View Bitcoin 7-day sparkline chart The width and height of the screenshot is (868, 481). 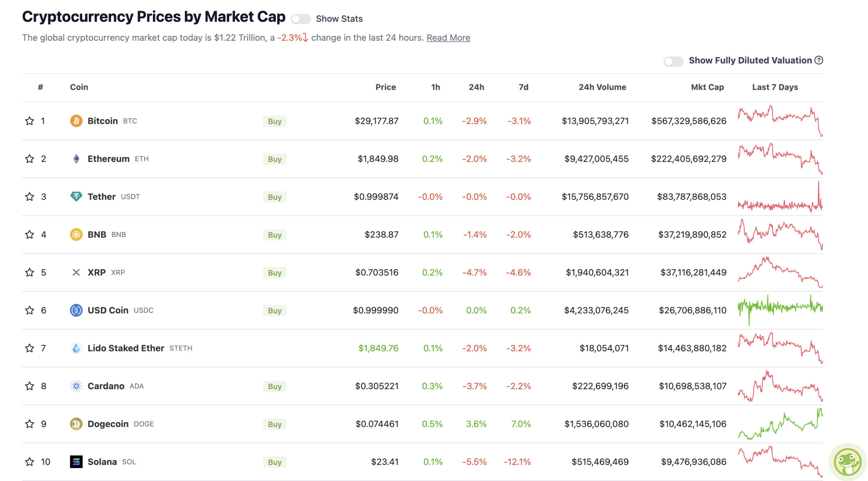[x=780, y=121]
